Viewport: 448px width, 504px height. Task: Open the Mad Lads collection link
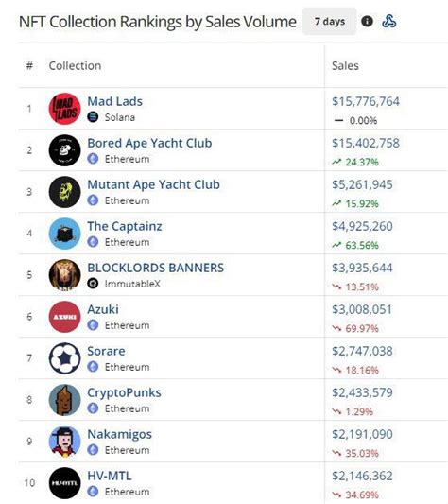(114, 101)
